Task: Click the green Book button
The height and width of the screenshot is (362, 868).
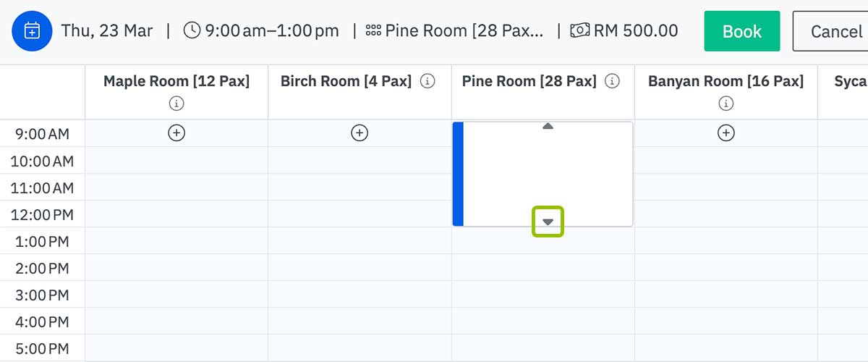Action: [742, 31]
